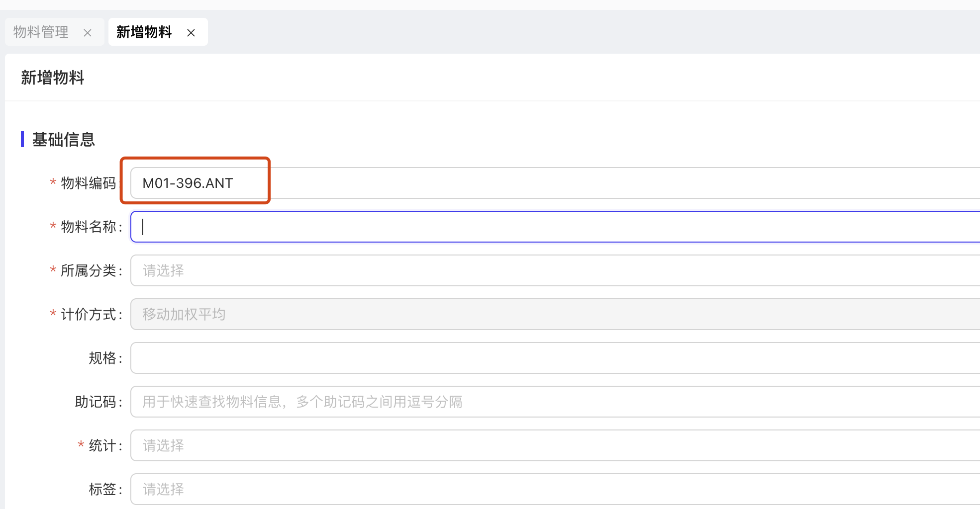
Task: Click the 所属分类 field label
Action: (x=88, y=270)
